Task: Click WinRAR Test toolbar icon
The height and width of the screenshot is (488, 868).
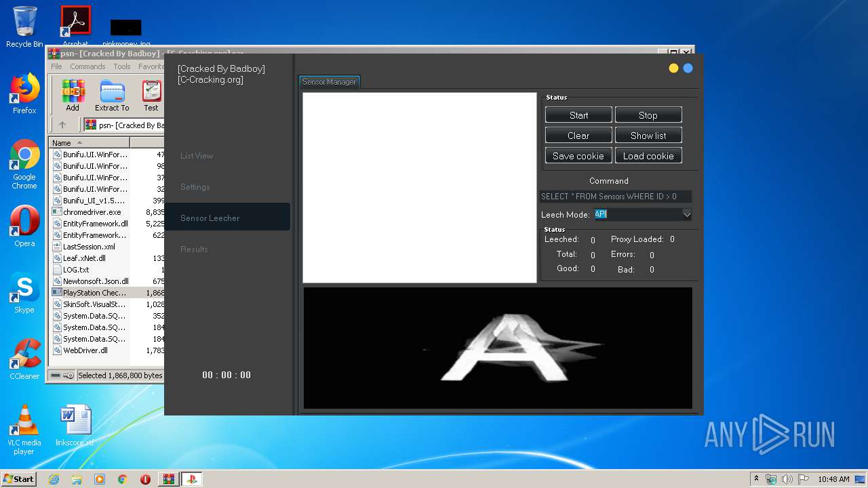Action: pos(151,96)
